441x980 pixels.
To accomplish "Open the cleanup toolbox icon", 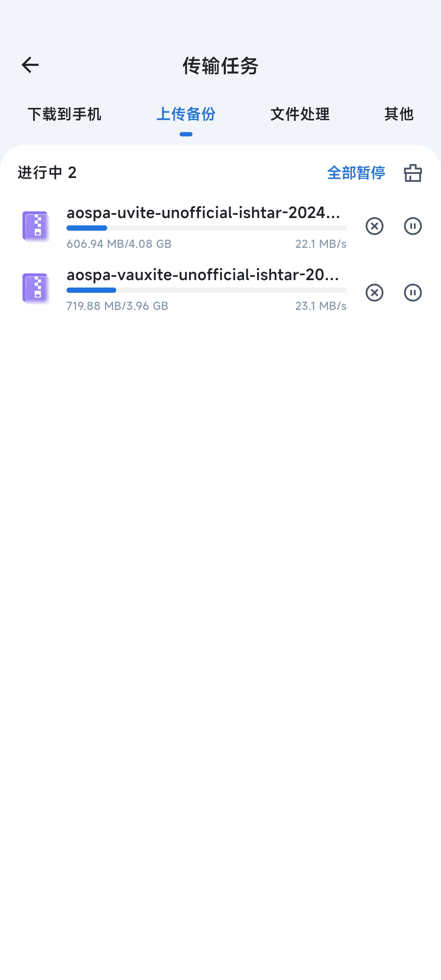I will coord(413,173).
